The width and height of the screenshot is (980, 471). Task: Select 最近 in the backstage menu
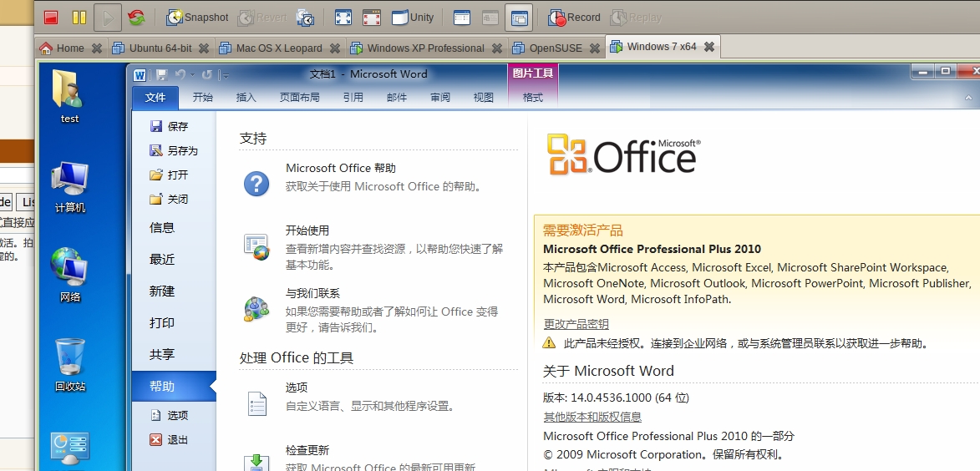(x=162, y=259)
